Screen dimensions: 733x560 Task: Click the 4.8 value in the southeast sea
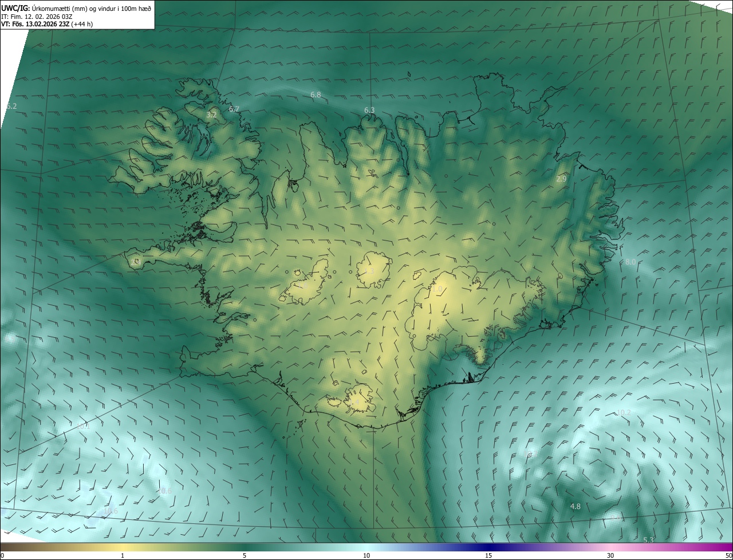(576, 506)
